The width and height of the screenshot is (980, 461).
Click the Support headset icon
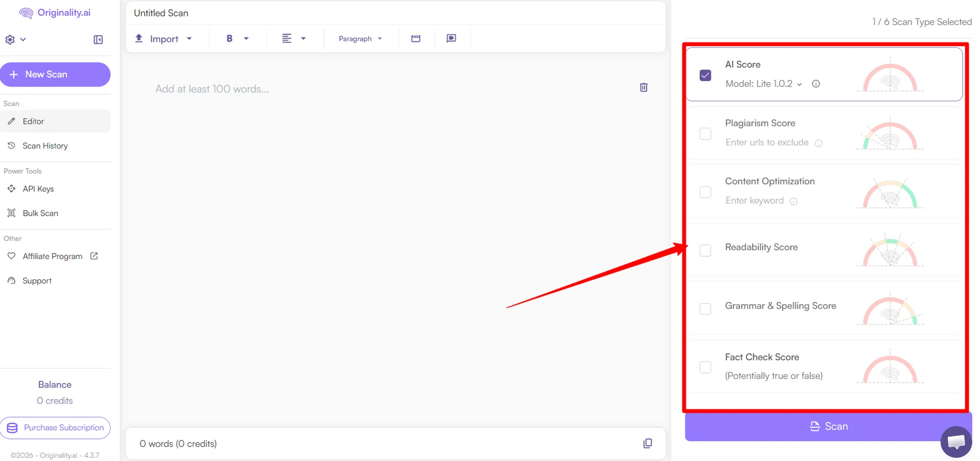coord(11,280)
